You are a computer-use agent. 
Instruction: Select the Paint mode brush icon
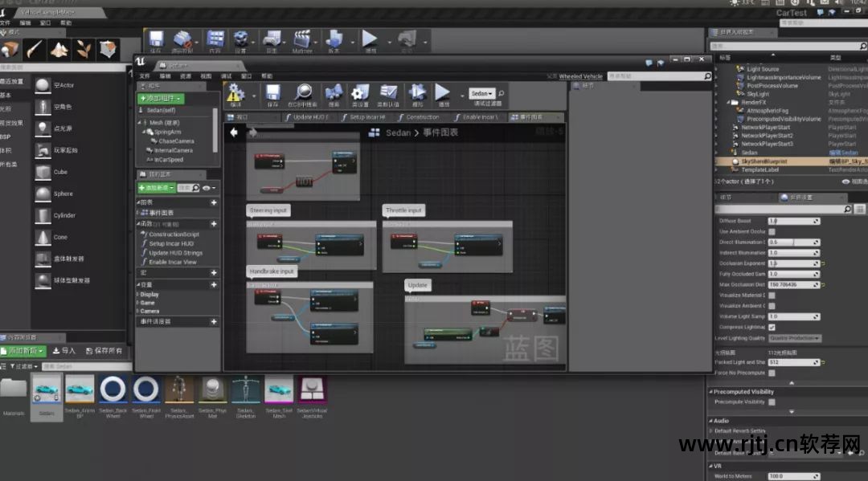pyautogui.click(x=34, y=49)
